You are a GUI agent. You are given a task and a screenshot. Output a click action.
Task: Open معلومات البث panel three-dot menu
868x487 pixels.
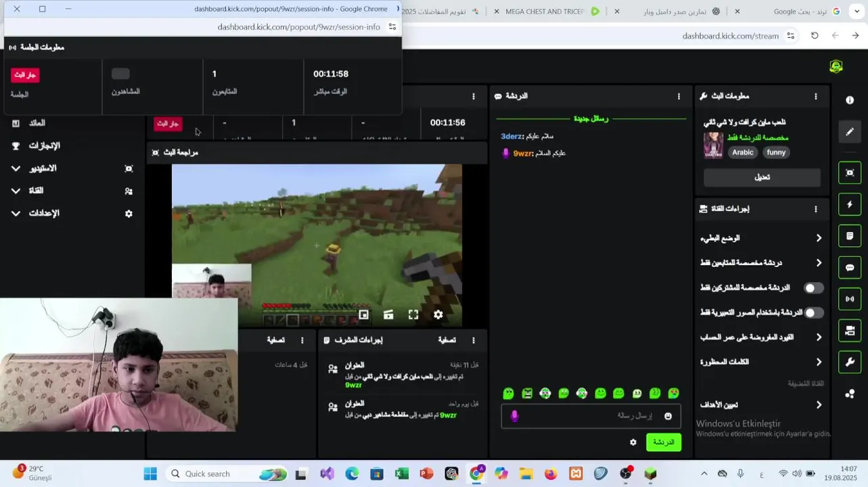tap(816, 96)
